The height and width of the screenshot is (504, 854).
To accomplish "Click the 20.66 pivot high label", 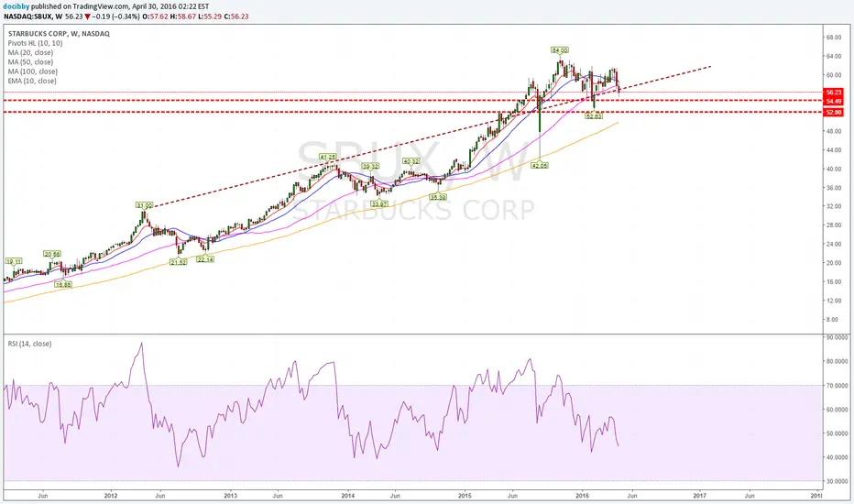I will coord(52,254).
